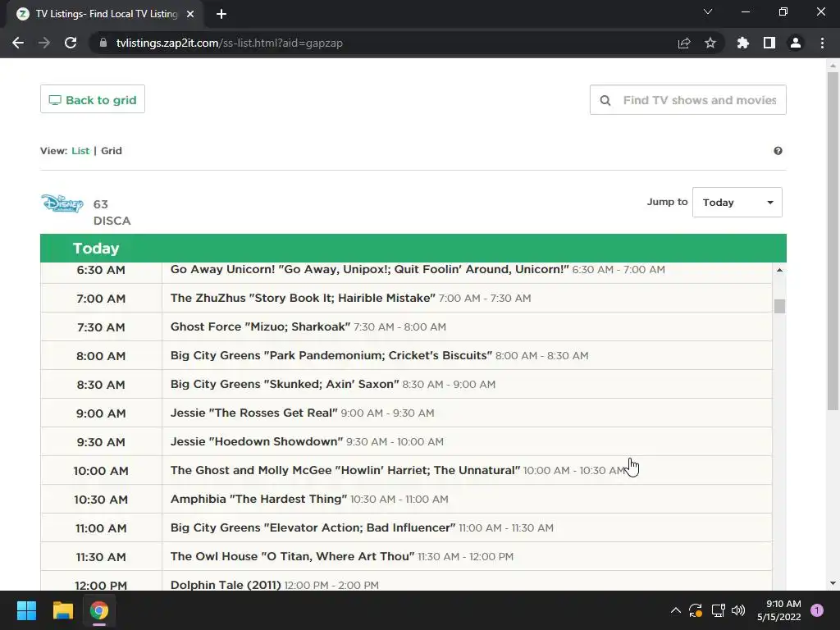Close the TV Listings tab
Viewport: 840px width, 630px height.
pos(190,14)
